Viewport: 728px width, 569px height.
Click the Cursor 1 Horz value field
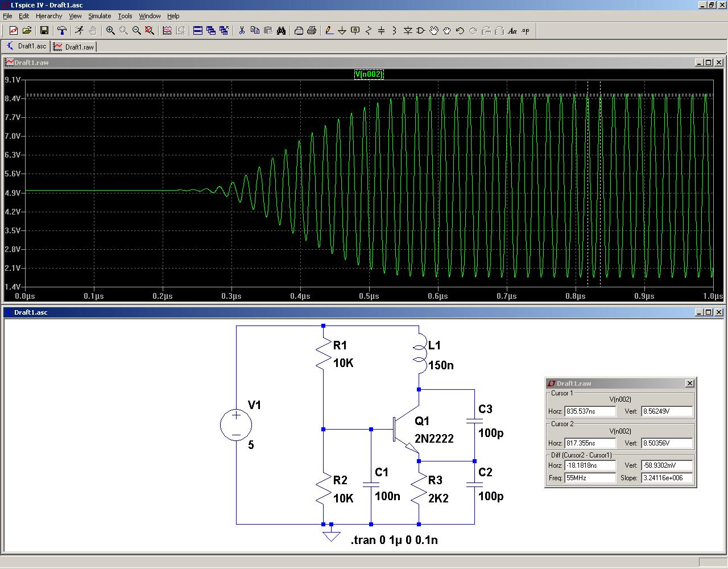590,411
